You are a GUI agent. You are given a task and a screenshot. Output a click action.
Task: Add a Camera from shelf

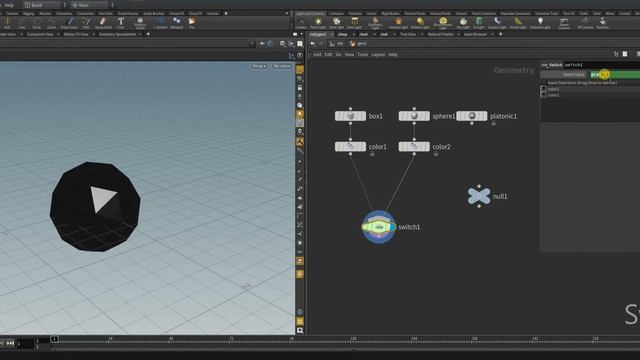click(301, 23)
